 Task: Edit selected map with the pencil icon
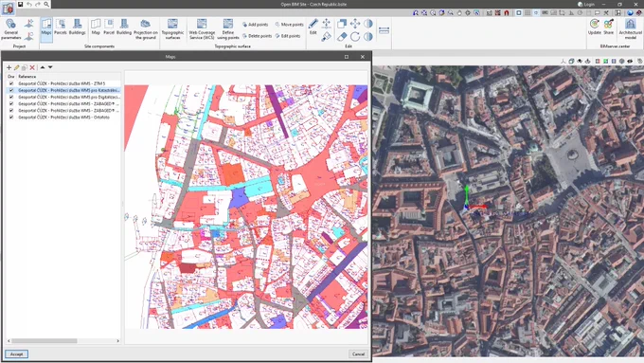tap(17, 67)
